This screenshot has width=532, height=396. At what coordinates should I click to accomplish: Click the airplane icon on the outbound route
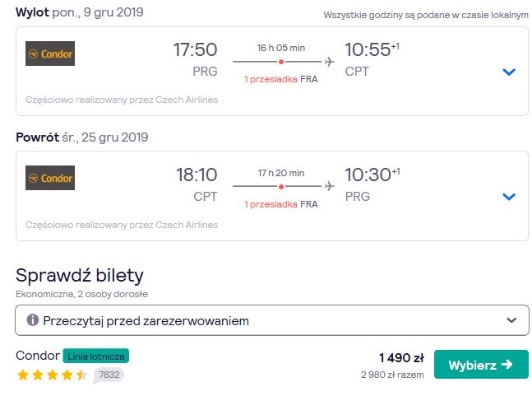330,62
